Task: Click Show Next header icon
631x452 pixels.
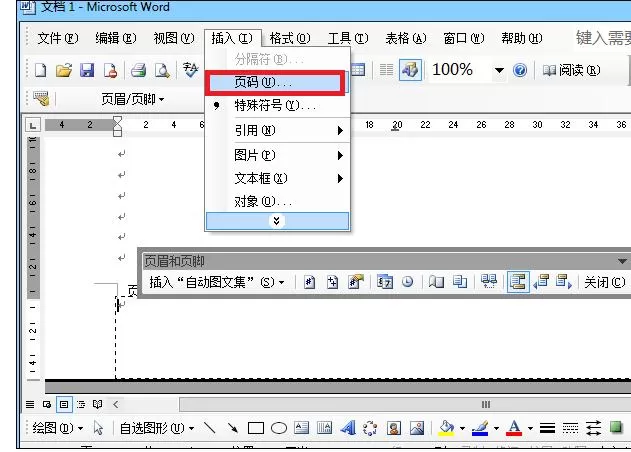Action: [x=564, y=282]
